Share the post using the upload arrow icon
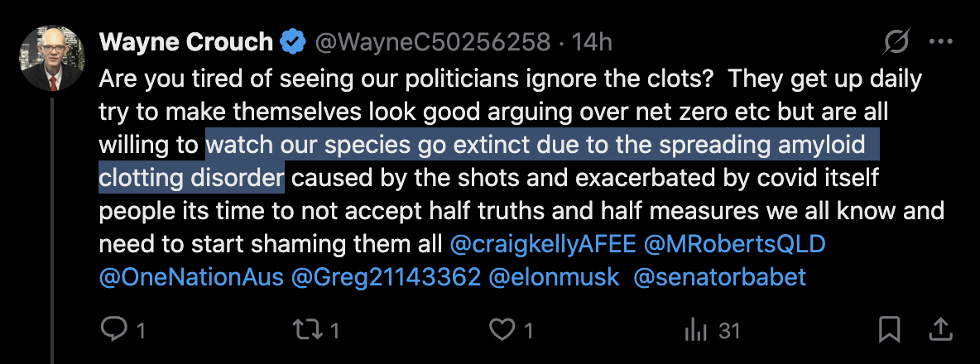 [941, 330]
